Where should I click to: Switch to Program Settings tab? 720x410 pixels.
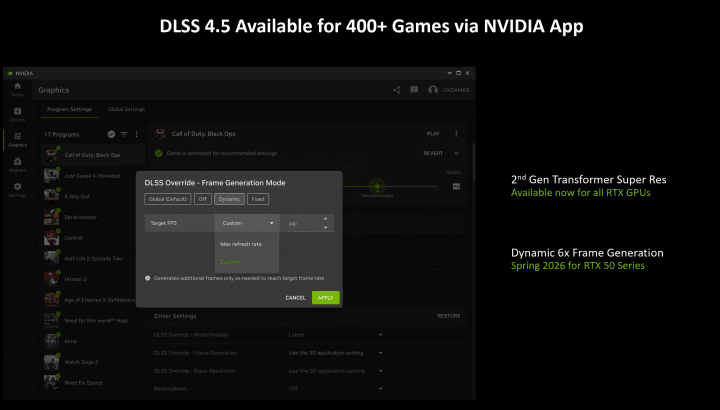click(x=69, y=109)
